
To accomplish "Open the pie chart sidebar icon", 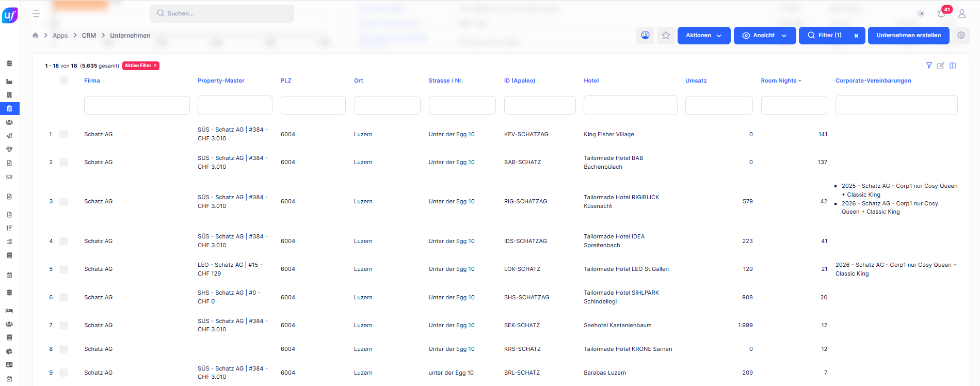I will coord(9,351).
